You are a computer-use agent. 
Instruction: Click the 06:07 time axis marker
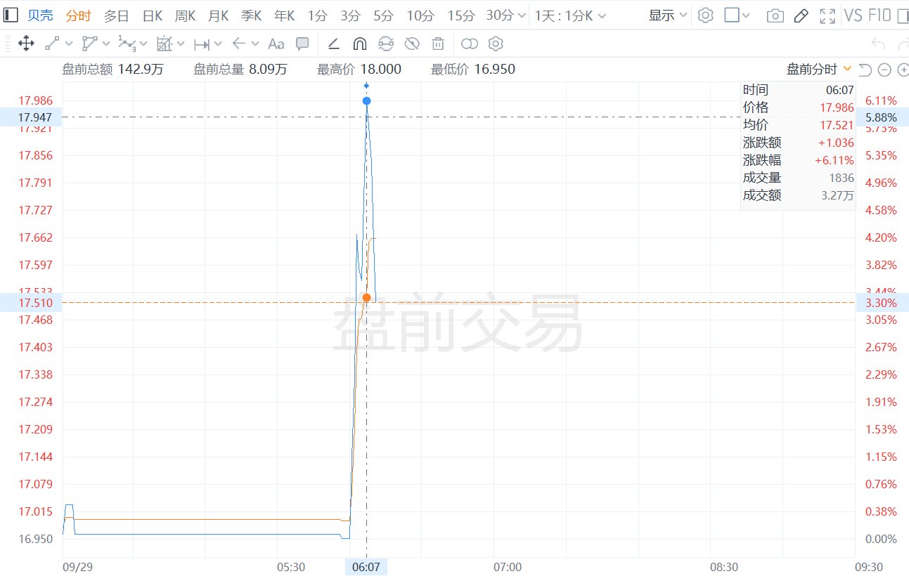(x=366, y=567)
